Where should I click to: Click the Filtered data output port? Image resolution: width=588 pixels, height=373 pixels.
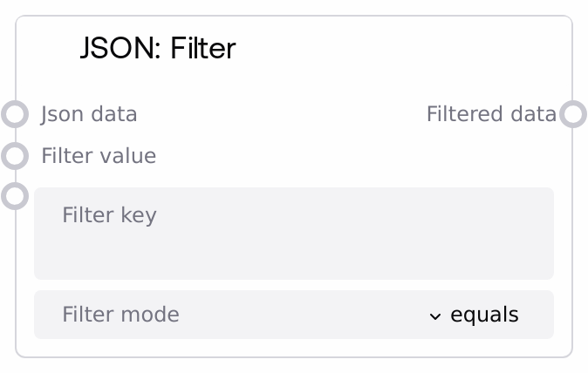coord(572,114)
